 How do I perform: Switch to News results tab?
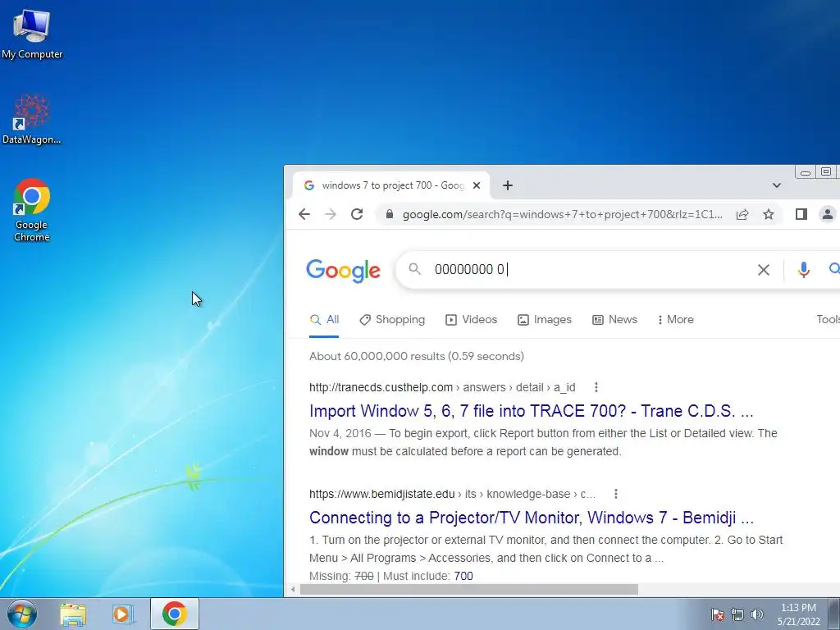pyautogui.click(x=614, y=320)
